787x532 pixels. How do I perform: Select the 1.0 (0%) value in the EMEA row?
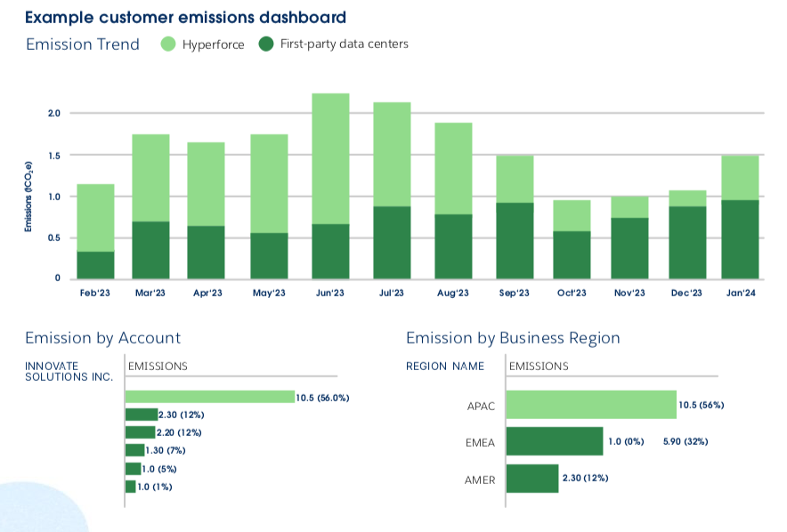(626, 441)
